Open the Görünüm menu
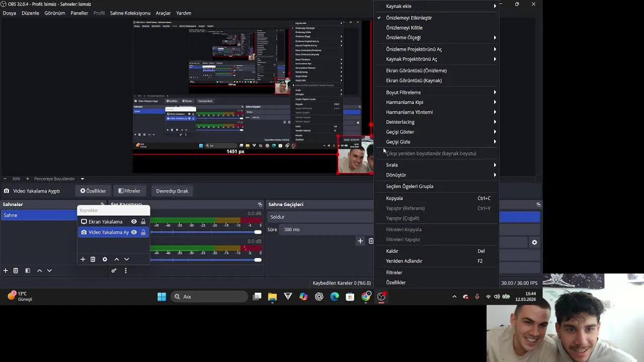This screenshot has width=644, height=362. pyautogui.click(x=55, y=13)
